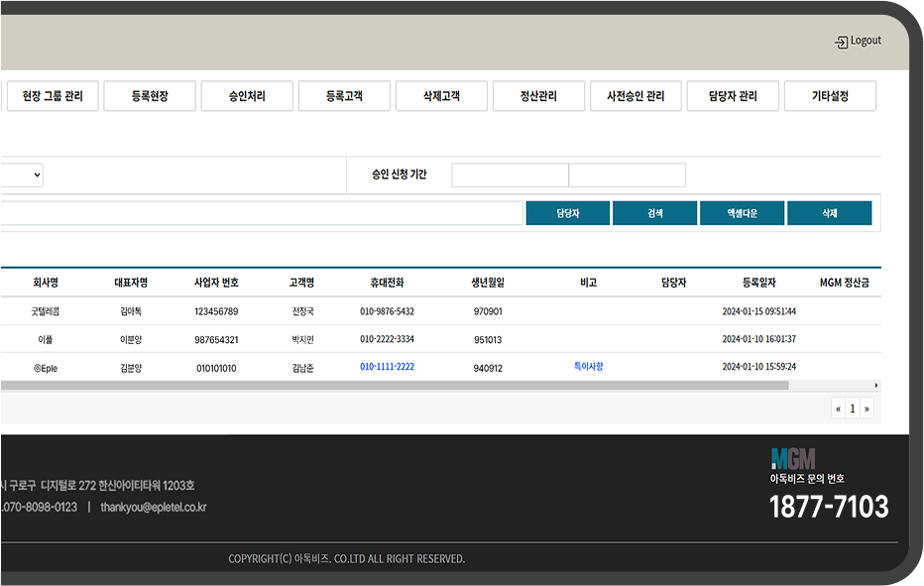The height and width of the screenshot is (586, 924).
Task: Open the partially visible filter dropdown
Action: (x=22, y=176)
